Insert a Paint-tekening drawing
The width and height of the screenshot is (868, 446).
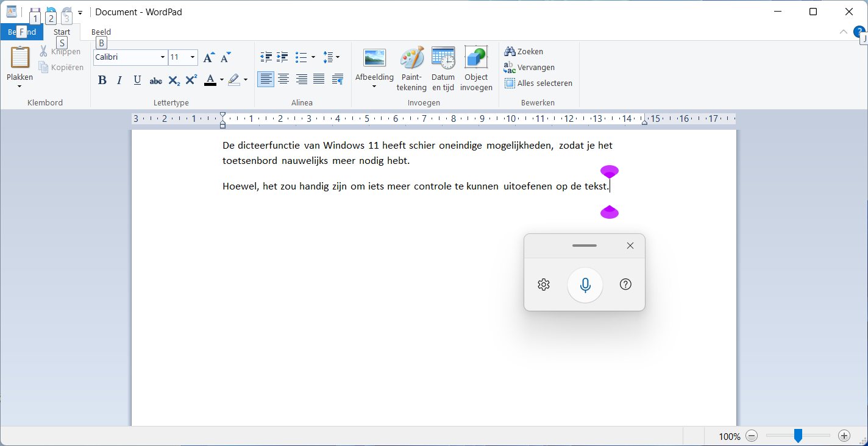coord(411,69)
